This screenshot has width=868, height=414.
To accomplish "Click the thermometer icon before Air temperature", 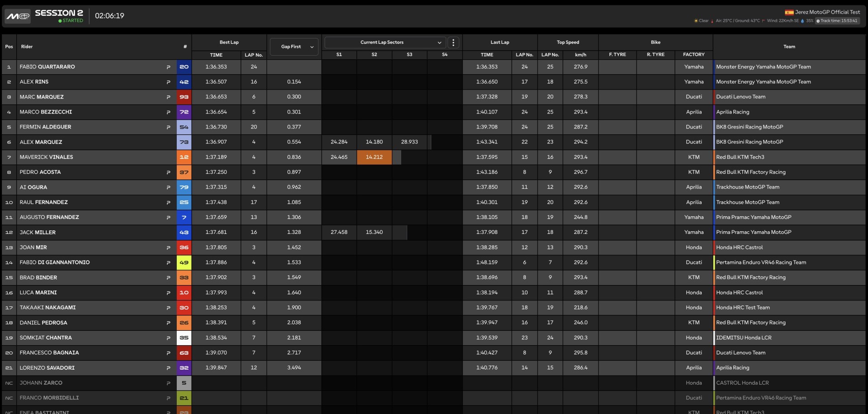I will pos(712,21).
